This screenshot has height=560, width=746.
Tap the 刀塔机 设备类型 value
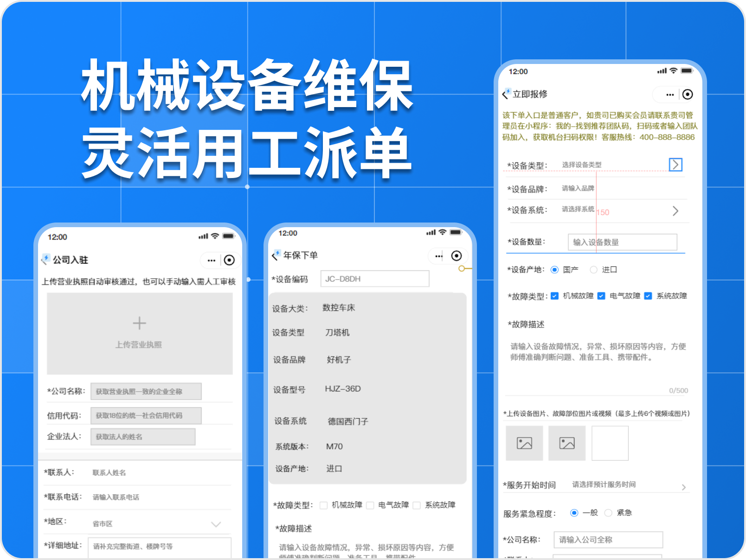tap(337, 333)
